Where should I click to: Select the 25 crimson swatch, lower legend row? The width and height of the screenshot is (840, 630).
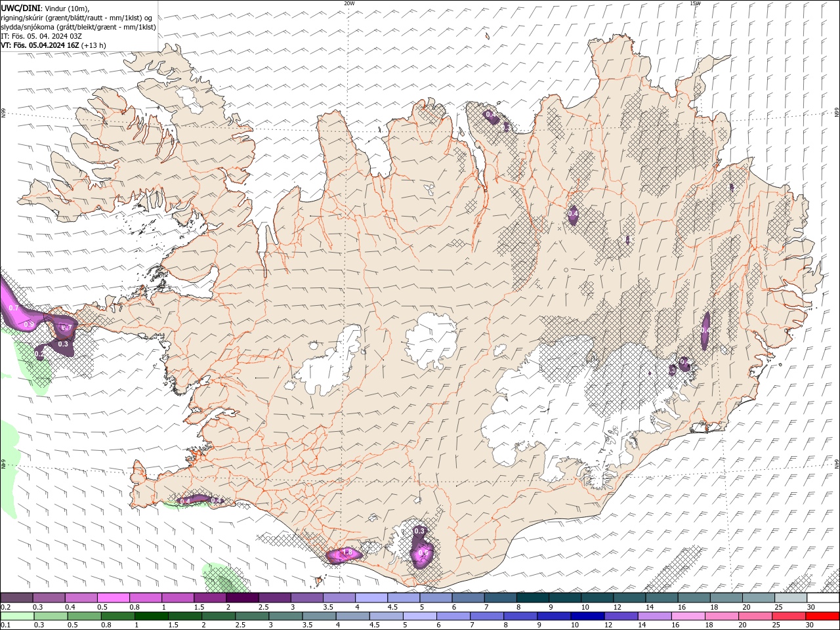pyautogui.click(x=789, y=616)
